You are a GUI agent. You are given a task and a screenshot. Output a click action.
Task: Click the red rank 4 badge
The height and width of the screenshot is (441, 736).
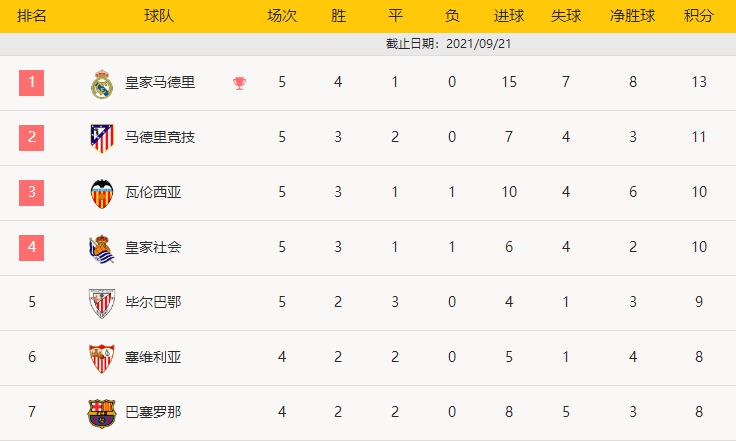click(x=32, y=246)
